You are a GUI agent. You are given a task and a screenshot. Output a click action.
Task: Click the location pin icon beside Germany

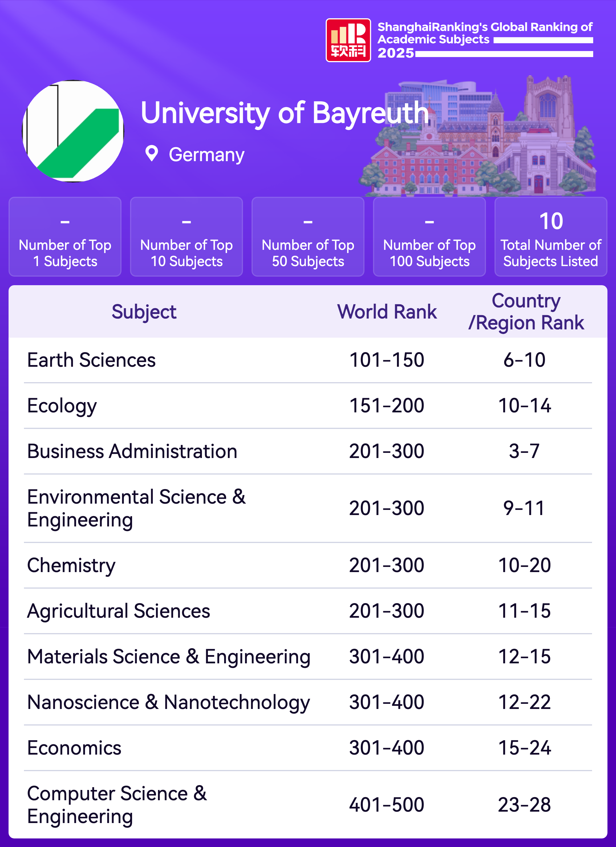click(151, 153)
